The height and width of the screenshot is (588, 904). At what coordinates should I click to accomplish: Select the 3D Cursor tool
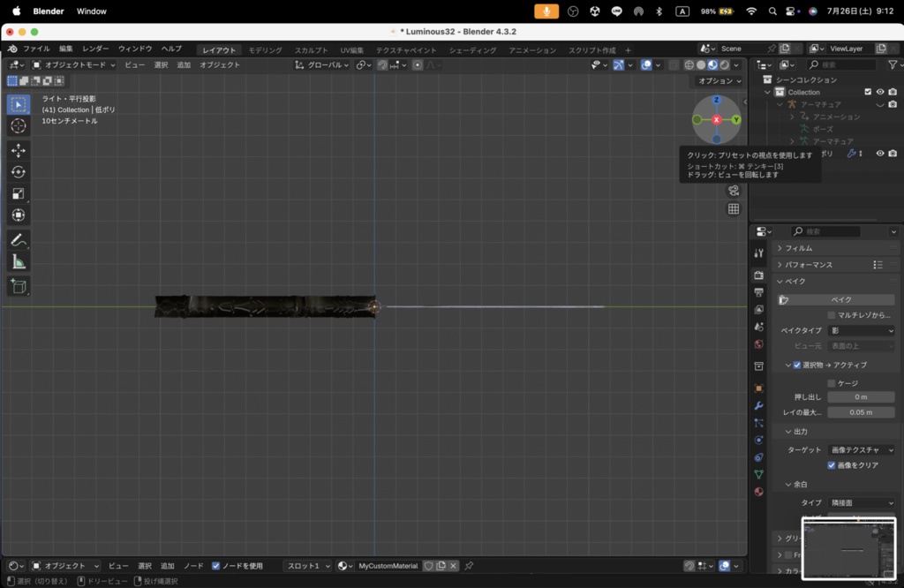click(x=19, y=125)
